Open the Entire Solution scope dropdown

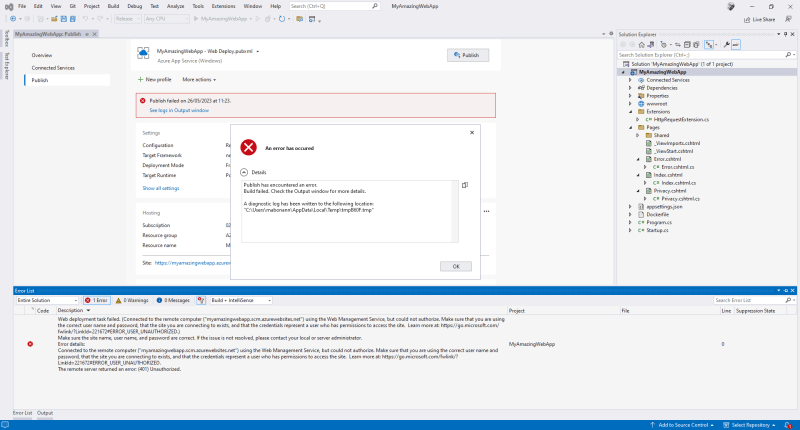pos(46,300)
